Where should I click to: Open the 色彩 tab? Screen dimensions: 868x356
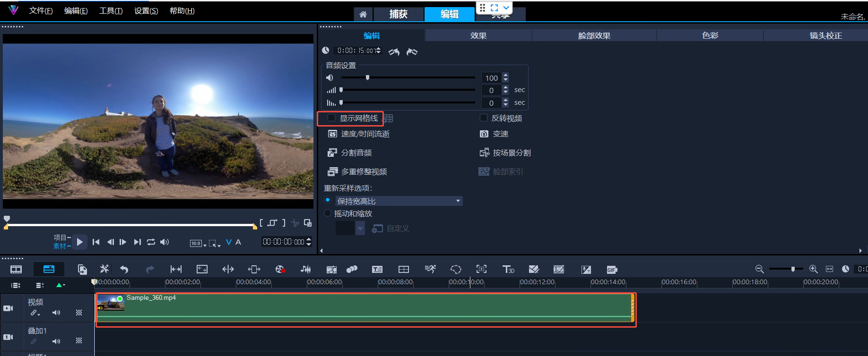[x=710, y=35]
